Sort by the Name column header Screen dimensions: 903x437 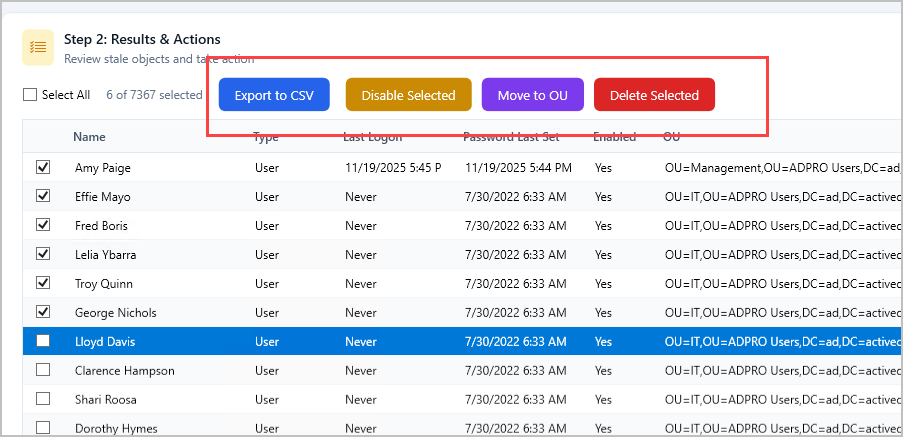pos(89,137)
